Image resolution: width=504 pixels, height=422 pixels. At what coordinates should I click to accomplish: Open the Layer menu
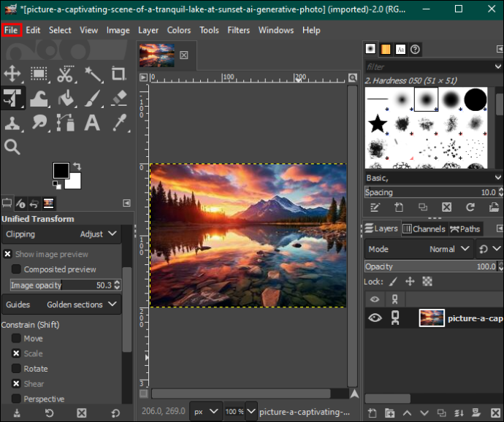coord(148,30)
